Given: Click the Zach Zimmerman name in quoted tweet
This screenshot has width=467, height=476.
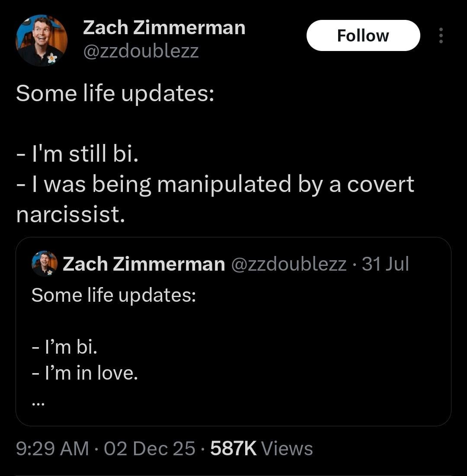Looking at the screenshot, I should tap(144, 264).
